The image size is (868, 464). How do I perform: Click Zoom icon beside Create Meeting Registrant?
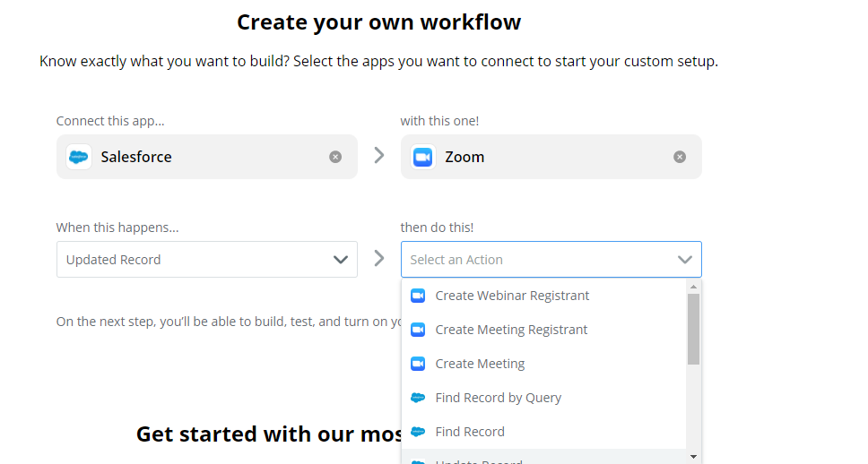[x=418, y=330]
